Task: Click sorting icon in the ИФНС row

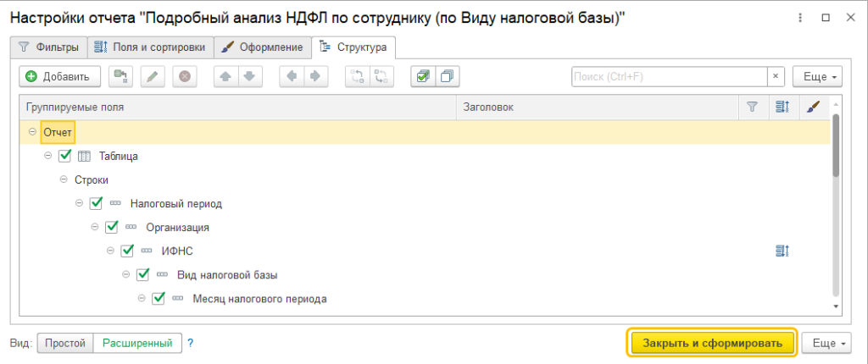Action: [782, 251]
